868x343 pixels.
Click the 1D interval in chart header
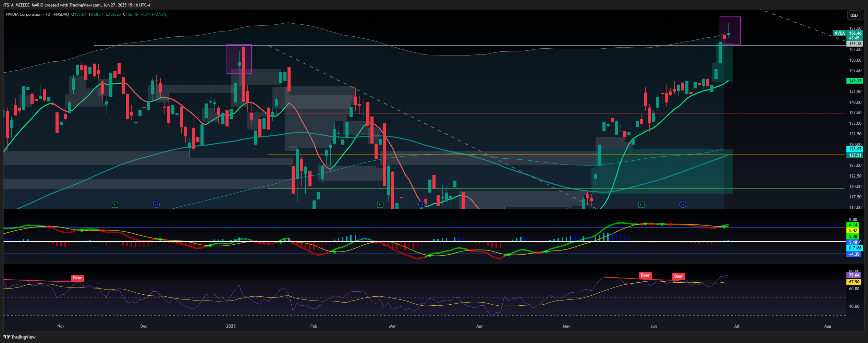pyautogui.click(x=48, y=14)
